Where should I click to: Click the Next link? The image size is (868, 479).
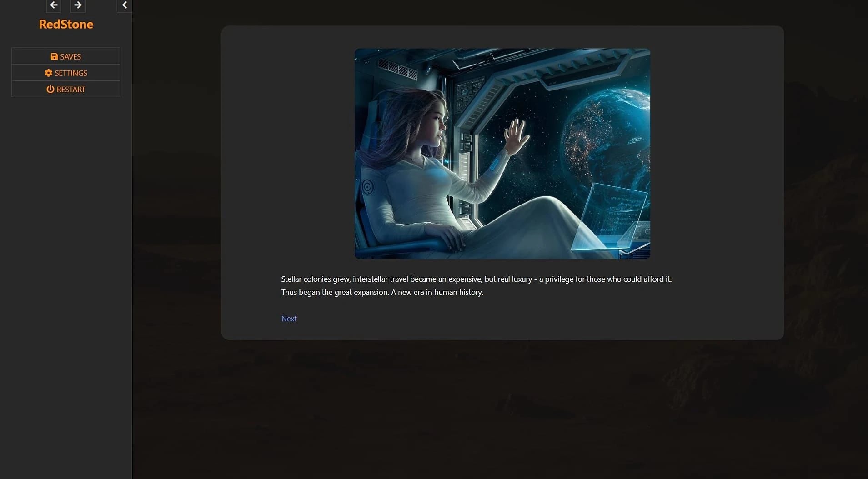tap(289, 319)
